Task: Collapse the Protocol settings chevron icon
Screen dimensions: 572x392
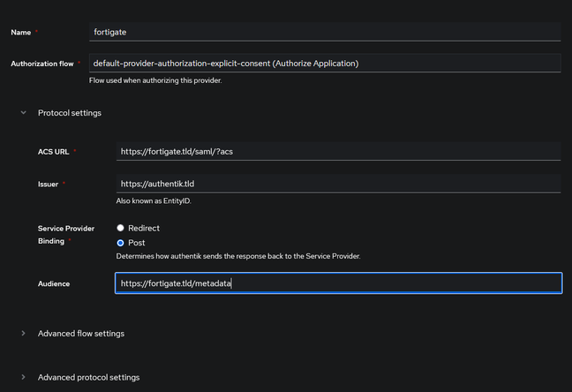Action: pyautogui.click(x=24, y=113)
